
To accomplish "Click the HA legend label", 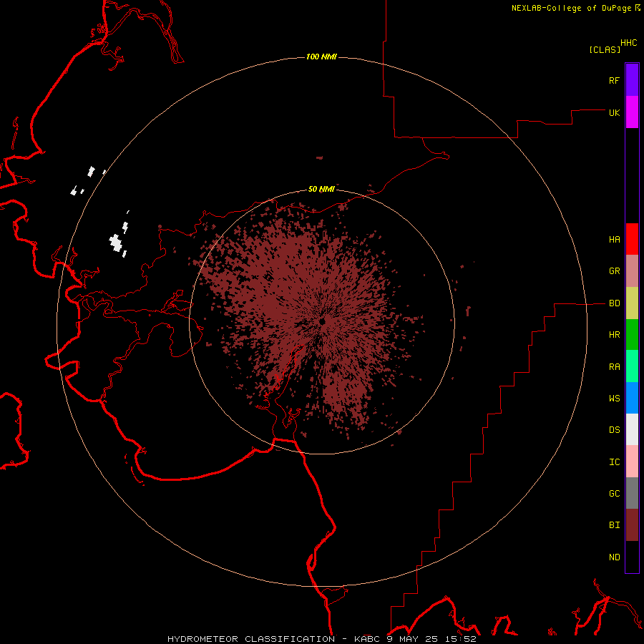I will [x=614, y=240].
